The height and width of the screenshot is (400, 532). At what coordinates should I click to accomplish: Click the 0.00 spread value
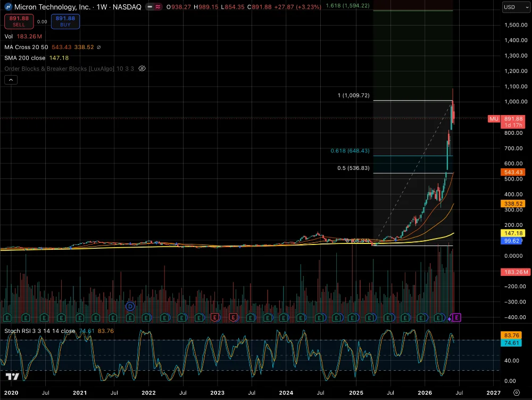(x=42, y=22)
